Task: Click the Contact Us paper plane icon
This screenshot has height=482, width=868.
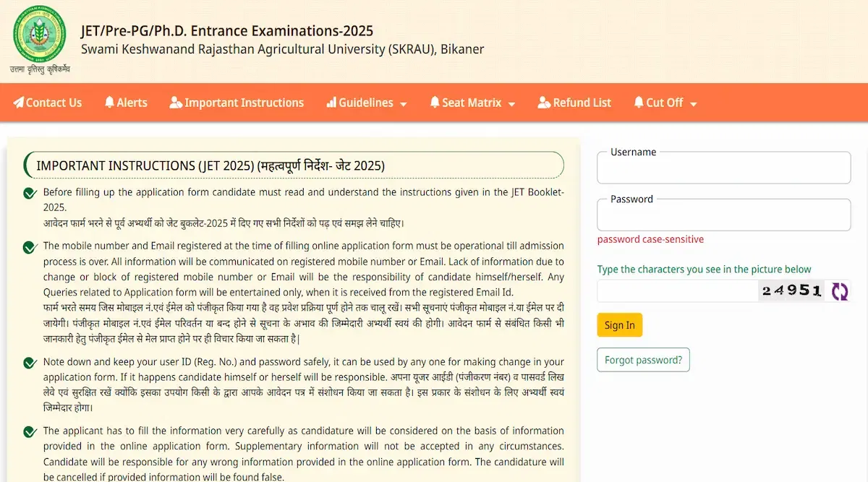Action: coord(19,103)
